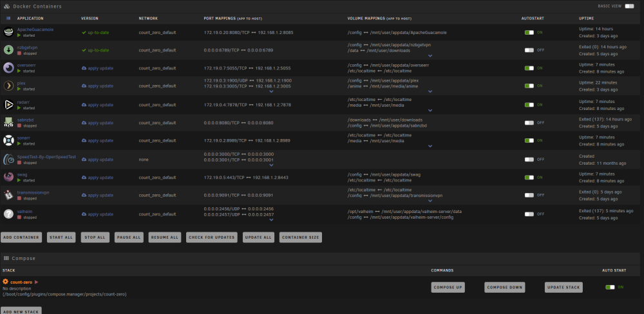Apply update for the swag container
The image size is (644, 314).
coord(97,178)
